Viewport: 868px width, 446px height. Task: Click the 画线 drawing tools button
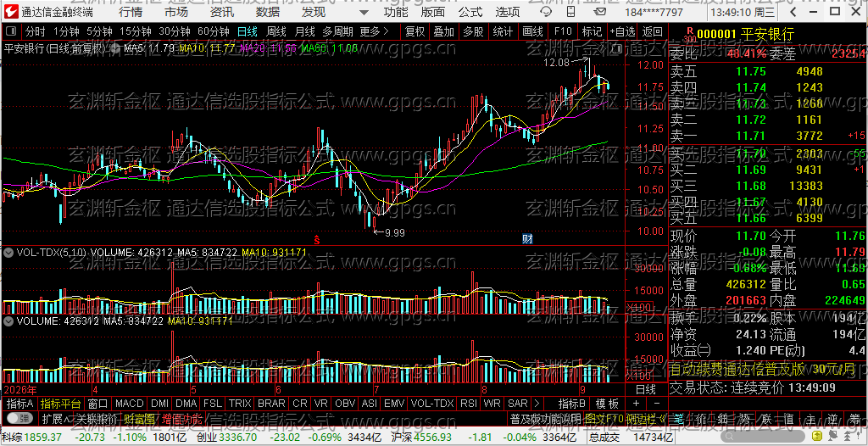click(x=532, y=32)
